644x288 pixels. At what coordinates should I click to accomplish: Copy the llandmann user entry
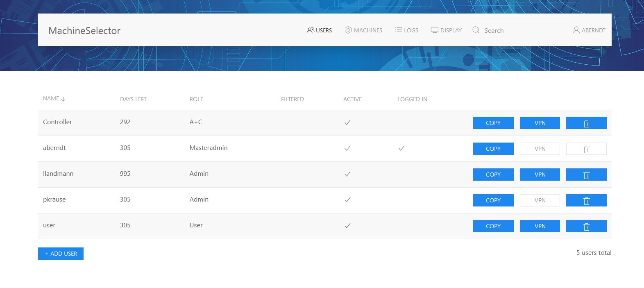pos(493,175)
